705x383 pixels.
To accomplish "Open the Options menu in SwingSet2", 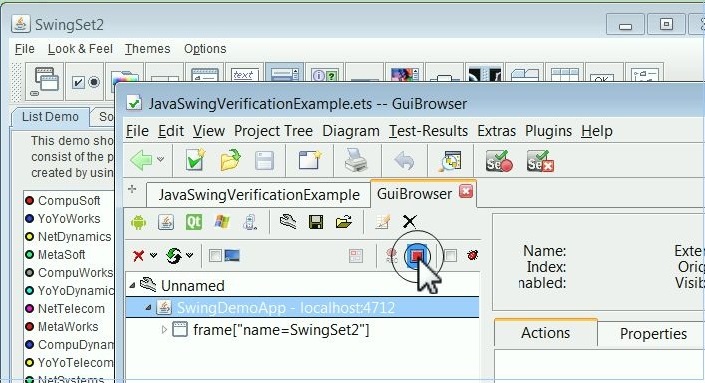I will pos(205,49).
